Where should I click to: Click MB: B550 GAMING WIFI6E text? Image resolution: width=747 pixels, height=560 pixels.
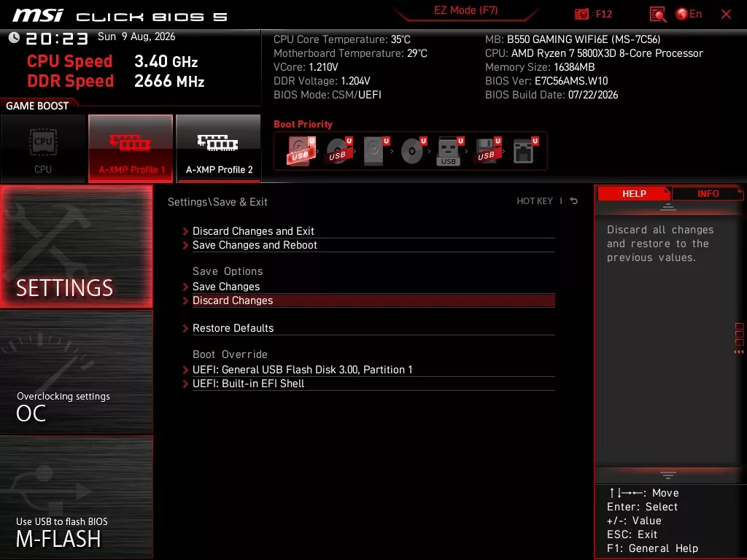click(x=573, y=39)
